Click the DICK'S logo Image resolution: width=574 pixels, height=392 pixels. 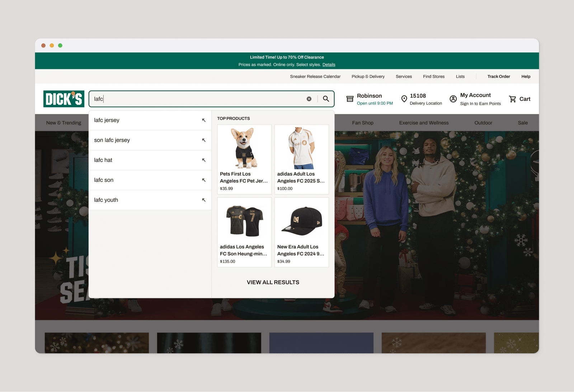click(64, 99)
